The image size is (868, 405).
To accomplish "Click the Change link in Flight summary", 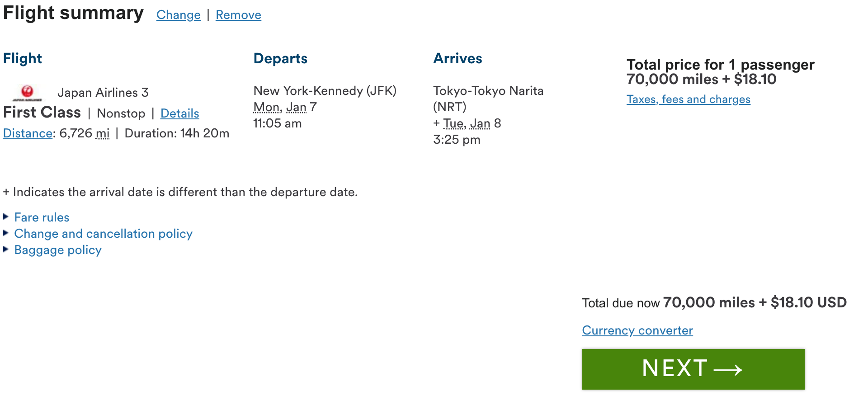I will coord(178,15).
